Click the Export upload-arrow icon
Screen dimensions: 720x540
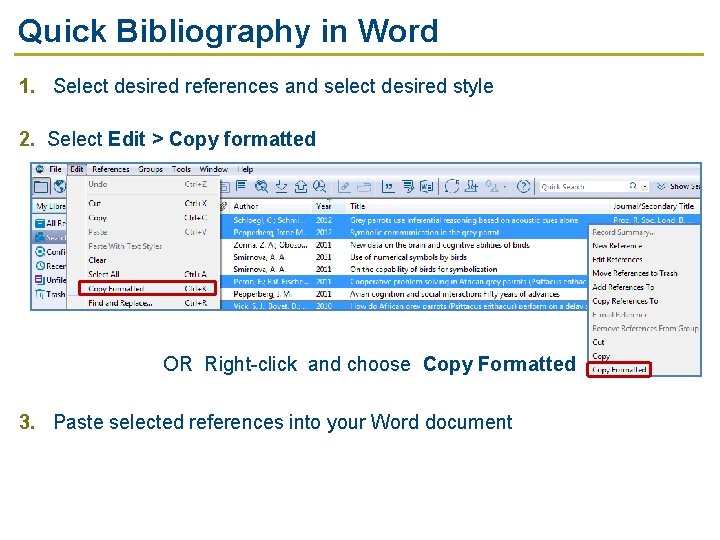tap(300, 186)
